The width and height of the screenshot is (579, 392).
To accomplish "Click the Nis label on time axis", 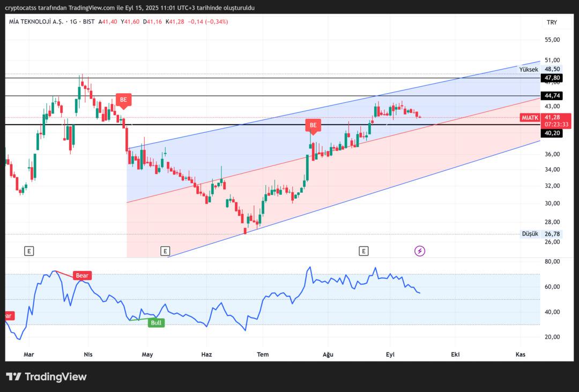I will tap(88, 355).
